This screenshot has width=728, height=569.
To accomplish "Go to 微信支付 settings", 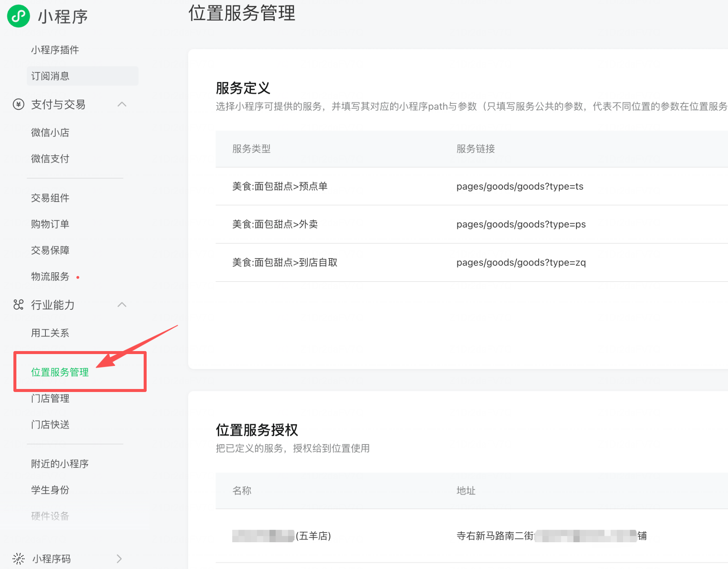I will click(x=50, y=159).
